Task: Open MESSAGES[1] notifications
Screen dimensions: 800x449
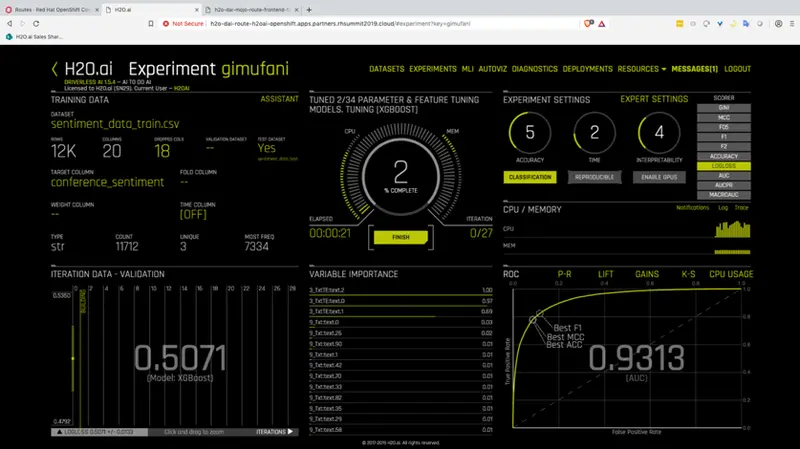Action: pos(694,69)
